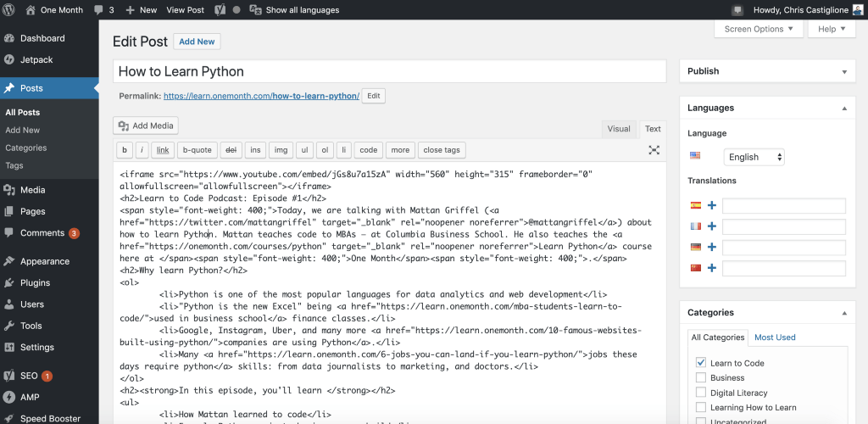Insert bold tag with b button
868x424 pixels.
(x=124, y=150)
